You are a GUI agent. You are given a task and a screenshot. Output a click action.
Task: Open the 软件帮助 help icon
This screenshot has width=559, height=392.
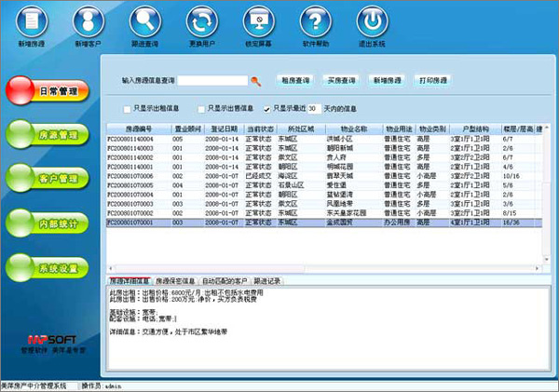[x=315, y=20]
